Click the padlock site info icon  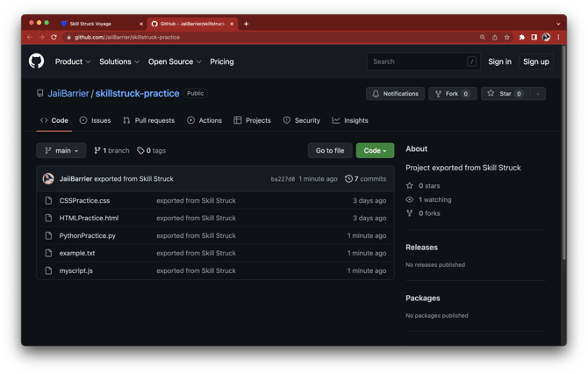point(68,37)
